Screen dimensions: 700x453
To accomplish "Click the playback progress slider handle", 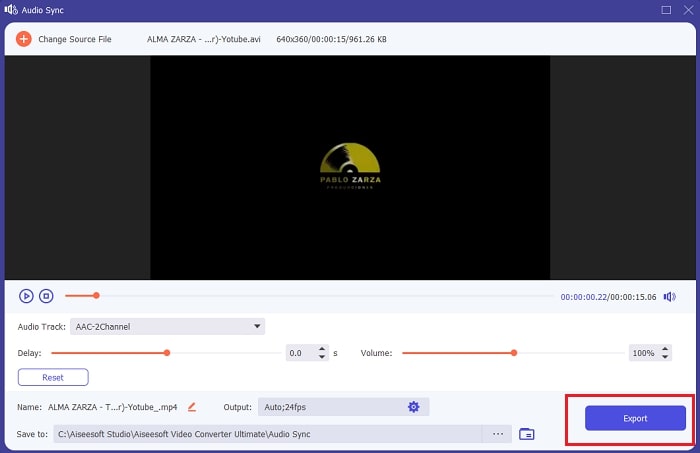I will click(96, 295).
